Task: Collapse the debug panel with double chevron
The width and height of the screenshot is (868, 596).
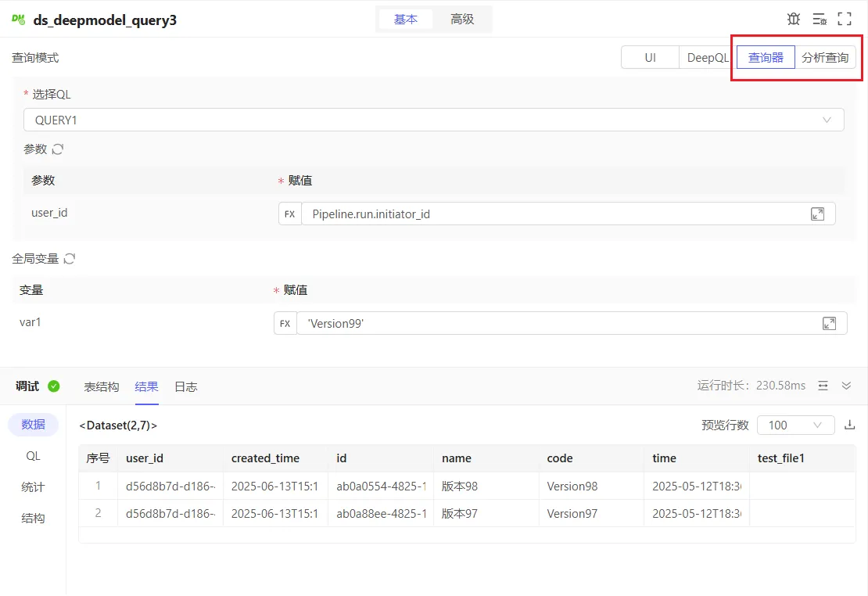Action: [x=846, y=386]
